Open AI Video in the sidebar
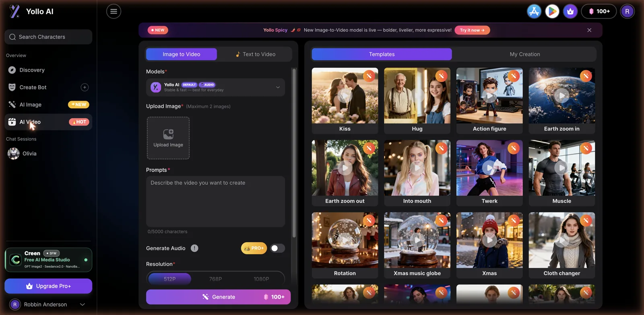Image resolution: width=644 pixels, height=315 pixels. click(x=48, y=122)
